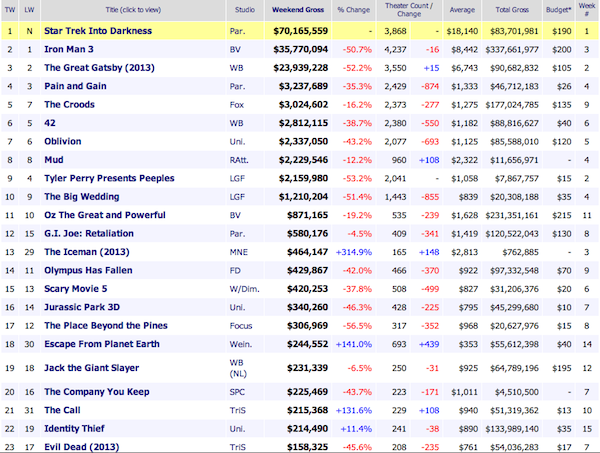This screenshot has width=600, height=453.
Task: Open Jack the Giant Slayer link
Action: click(91, 368)
